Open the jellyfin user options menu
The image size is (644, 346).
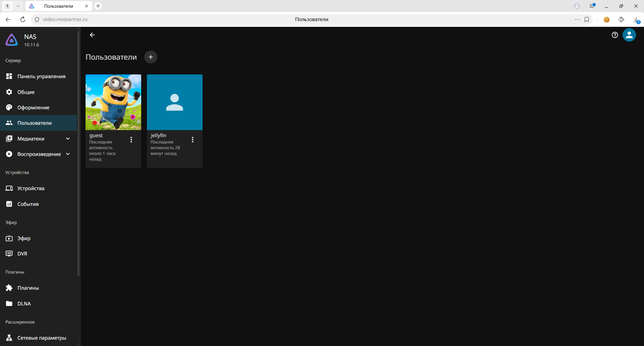[193, 139]
